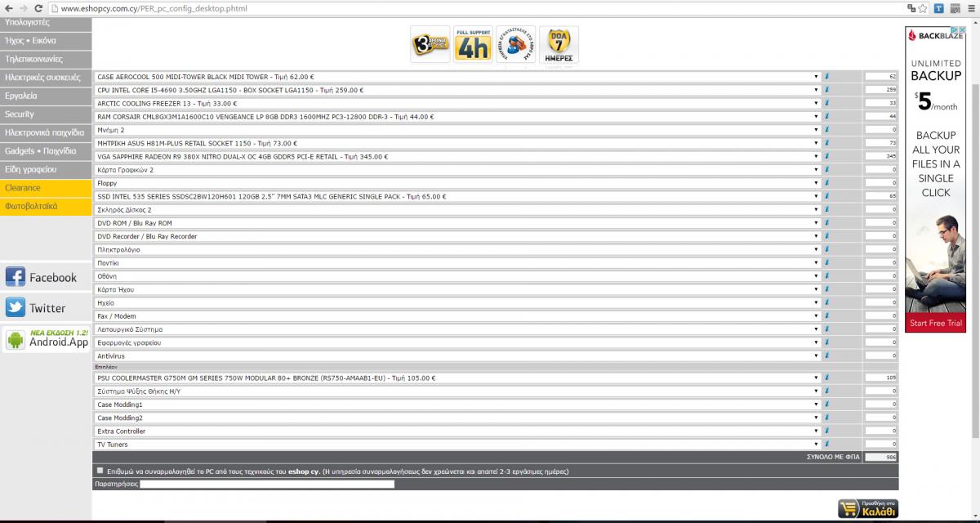Open the Chrome hamburger menu
This screenshot has width=980, height=523.
point(969,8)
